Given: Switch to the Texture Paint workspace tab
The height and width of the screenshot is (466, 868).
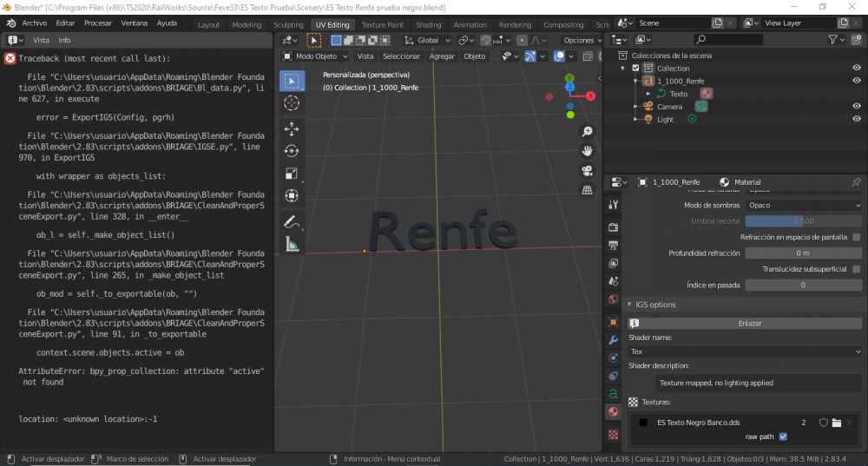Looking at the screenshot, I should (x=383, y=25).
